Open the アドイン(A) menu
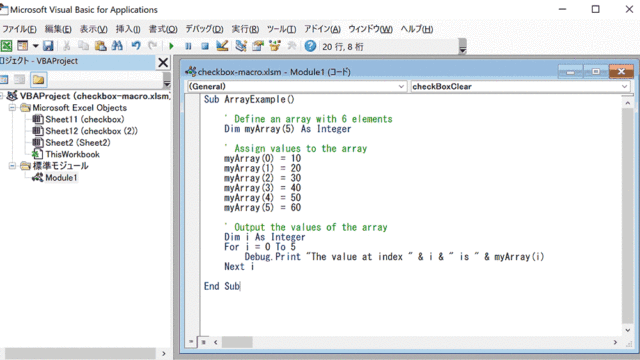Viewport: 640px width, 360px height. (322, 29)
